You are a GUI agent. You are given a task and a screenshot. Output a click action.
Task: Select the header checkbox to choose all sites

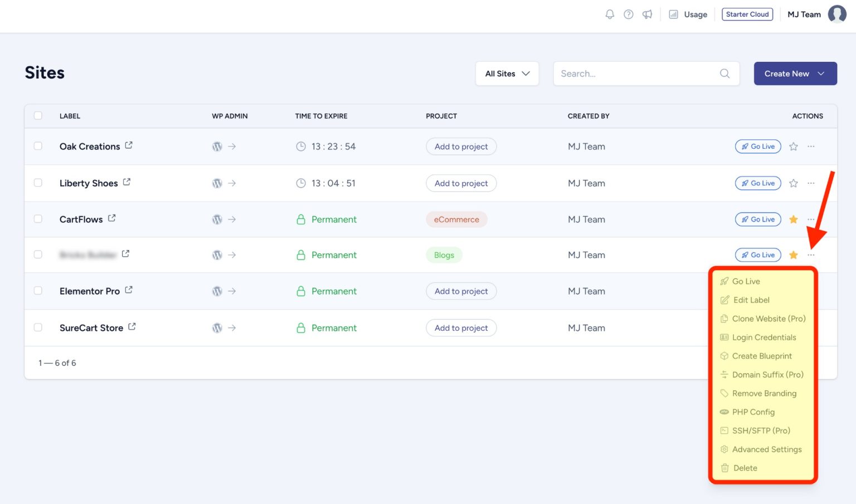coord(38,115)
